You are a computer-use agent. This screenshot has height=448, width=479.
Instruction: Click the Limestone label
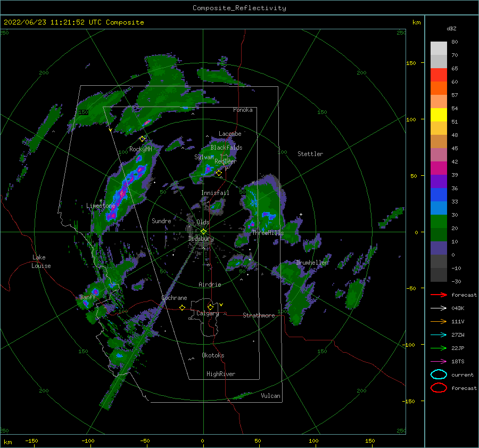(x=101, y=206)
